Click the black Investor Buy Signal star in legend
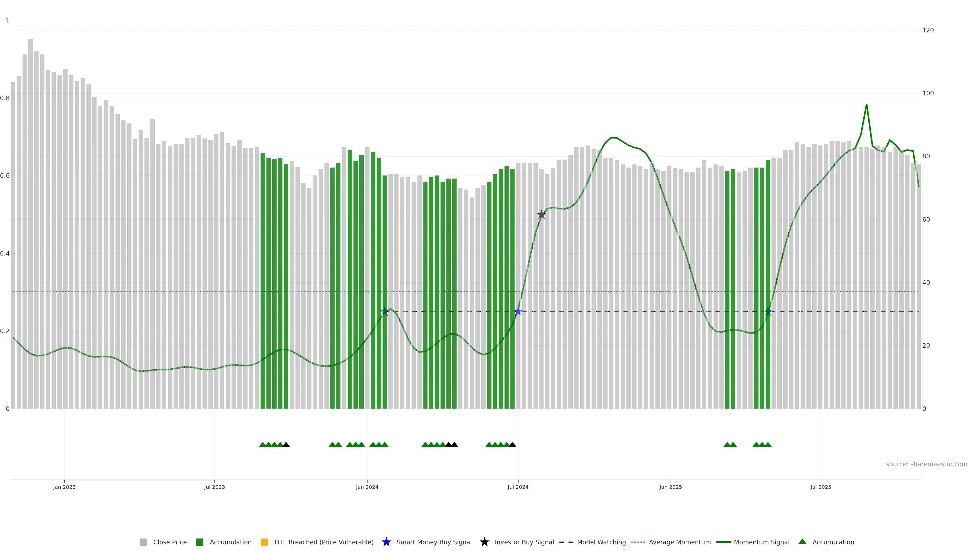Viewport: 980px width, 551px height. coord(484,542)
